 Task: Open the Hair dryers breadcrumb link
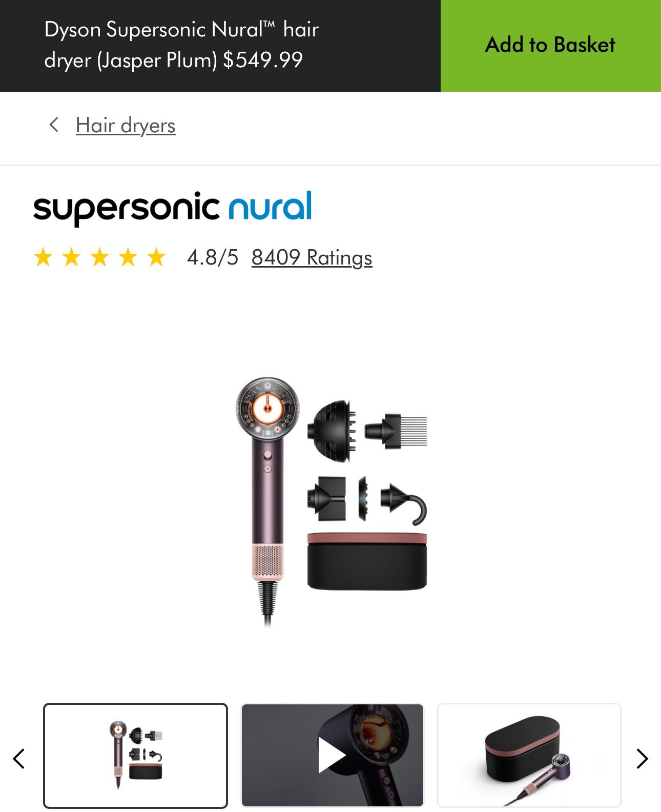click(126, 126)
